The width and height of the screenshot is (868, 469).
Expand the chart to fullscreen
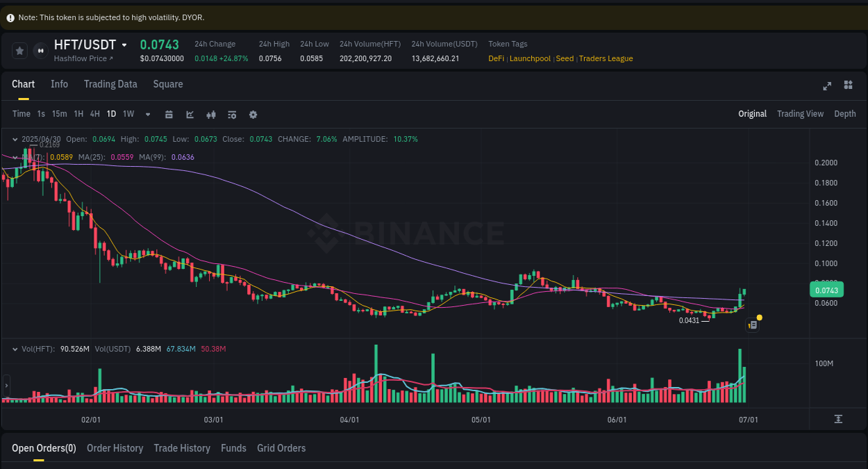pyautogui.click(x=827, y=85)
